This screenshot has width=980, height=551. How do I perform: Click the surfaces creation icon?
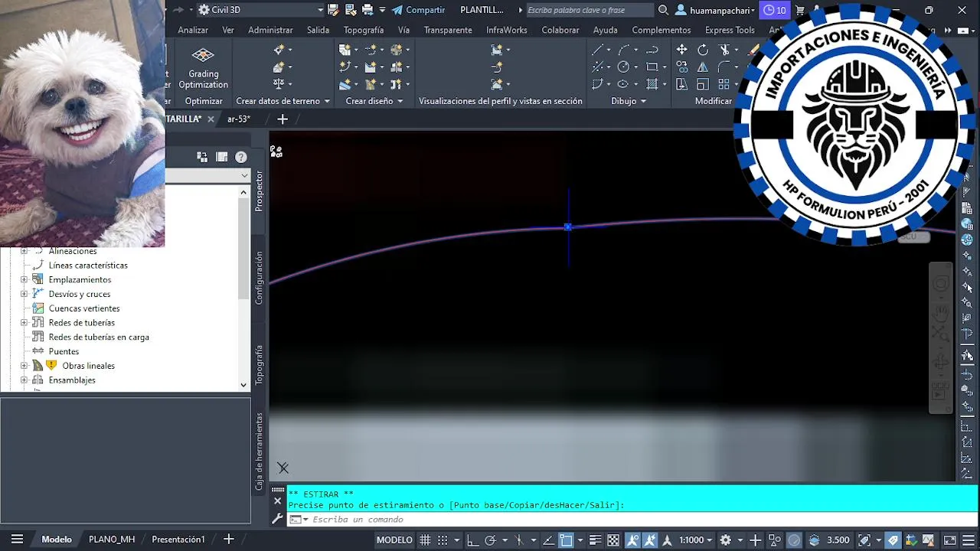point(279,67)
